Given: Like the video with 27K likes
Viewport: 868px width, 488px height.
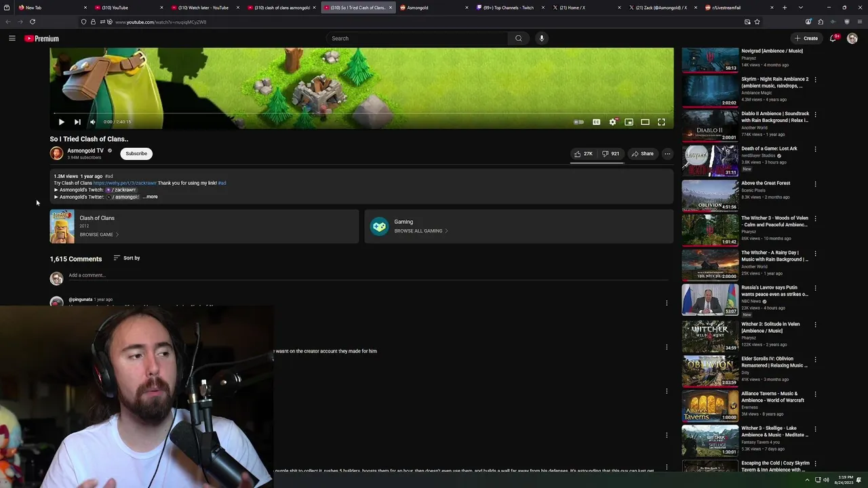Looking at the screenshot, I should point(583,154).
